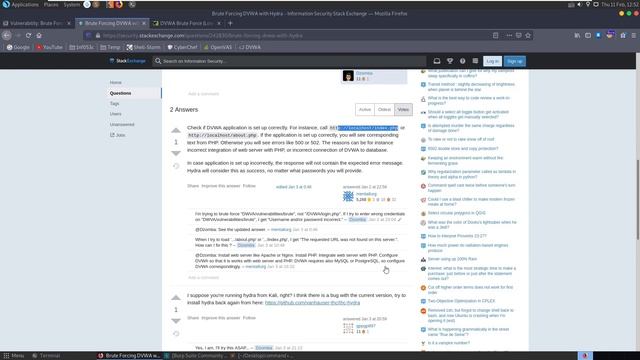Go to the browser home page
640x360 pixels.
39,36
